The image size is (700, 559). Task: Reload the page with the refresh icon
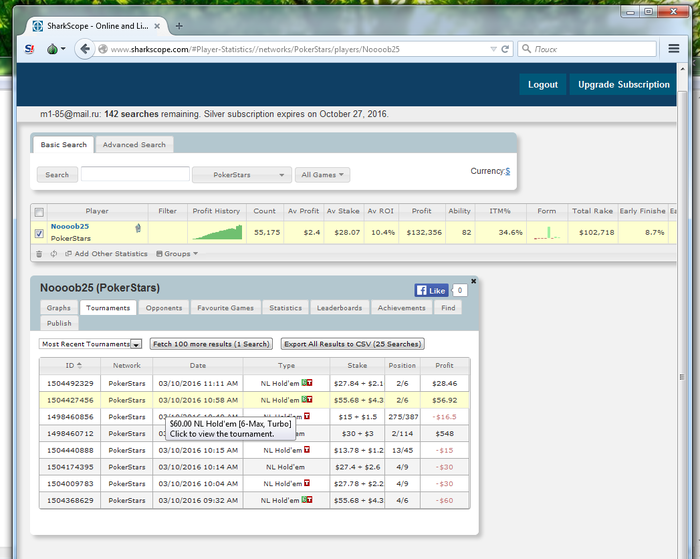click(505, 49)
